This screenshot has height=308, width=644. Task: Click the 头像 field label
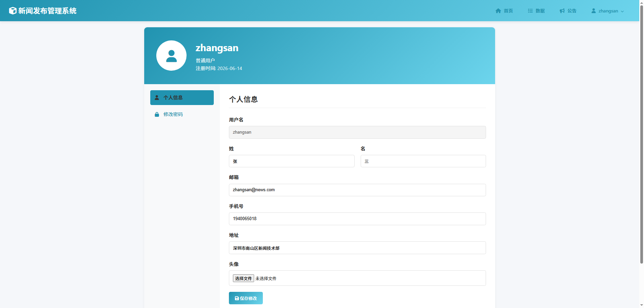pyautogui.click(x=234, y=264)
